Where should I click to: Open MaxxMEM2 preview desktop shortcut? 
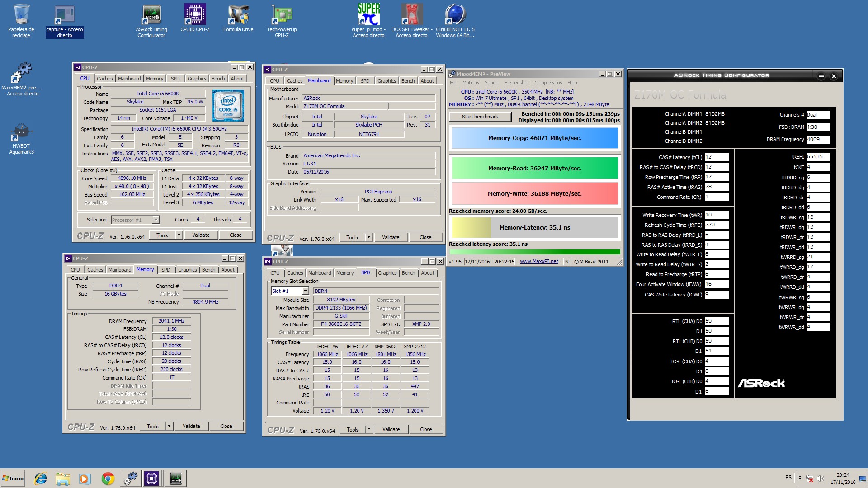coord(21,79)
